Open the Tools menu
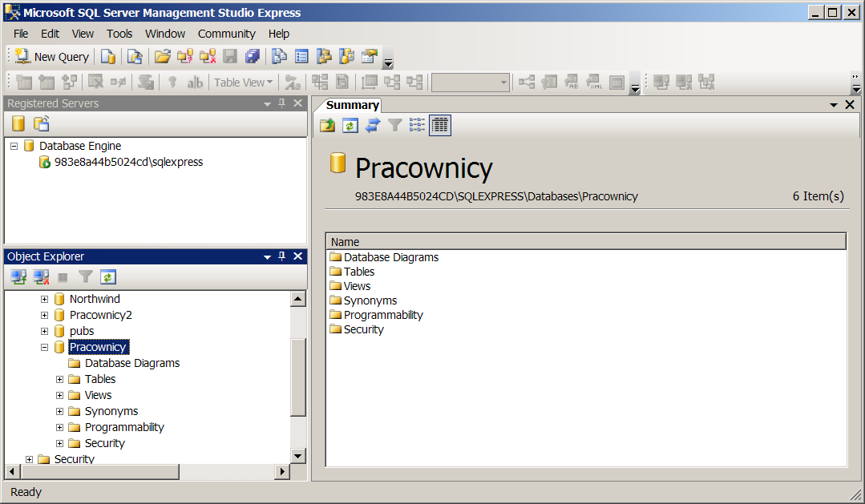This screenshot has height=504, width=865. tap(119, 34)
